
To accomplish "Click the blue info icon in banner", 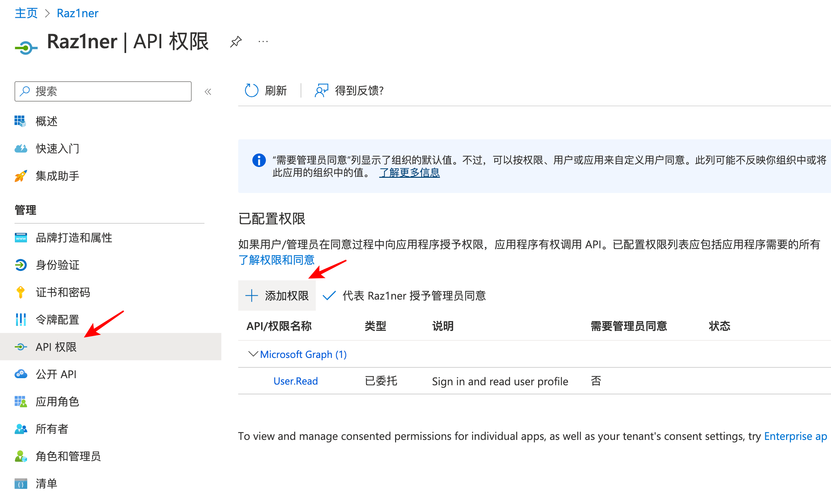I will pyautogui.click(x=259, y=160).
